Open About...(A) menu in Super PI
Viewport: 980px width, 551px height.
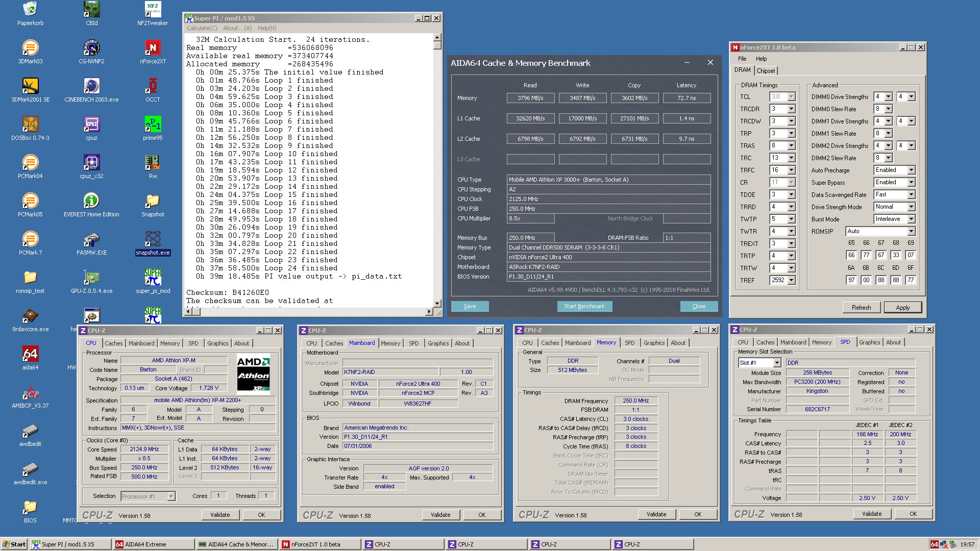point(237,28)
